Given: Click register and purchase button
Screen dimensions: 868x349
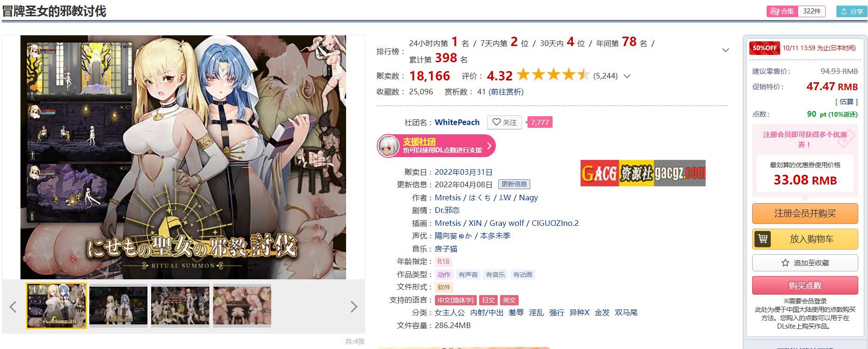Looking at the screenshot, I should (805, 213).
